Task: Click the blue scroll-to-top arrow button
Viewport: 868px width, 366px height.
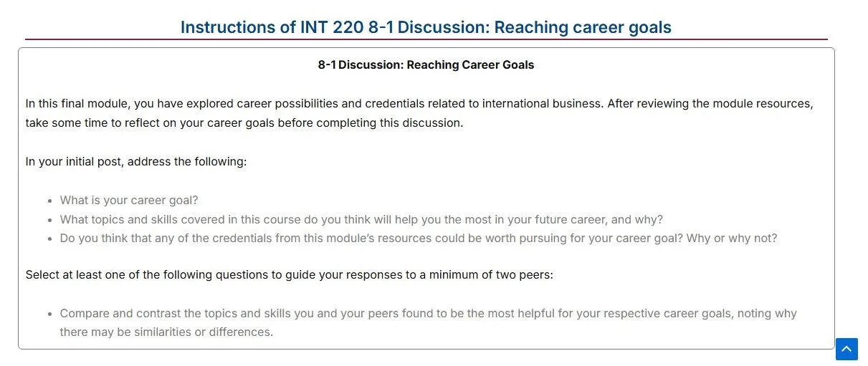Action: pyautogui.click(x=846, y=349)
